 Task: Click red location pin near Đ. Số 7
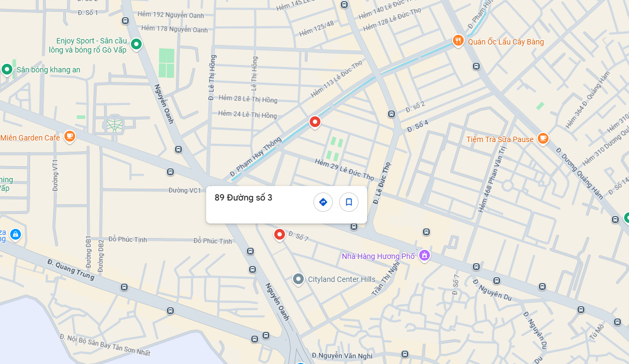[x=280, y=234]
